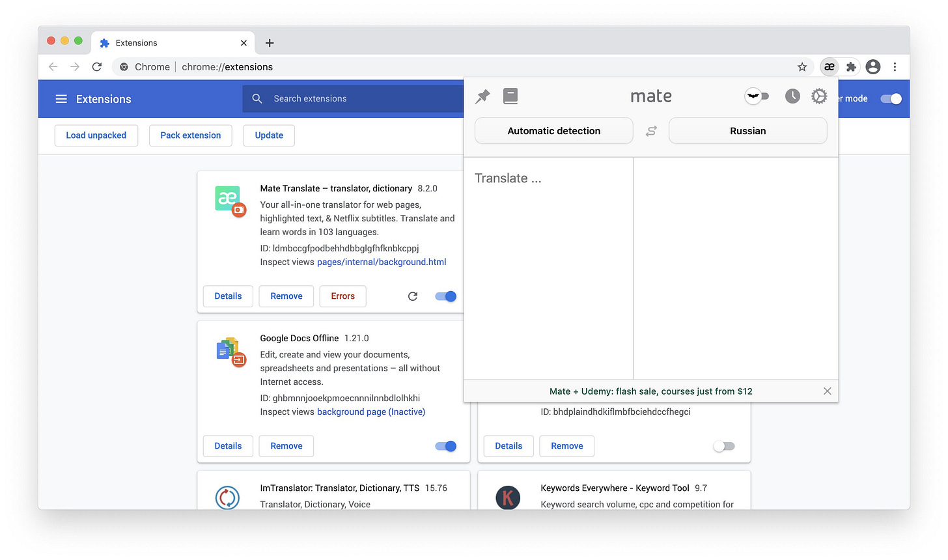Open pages/internal/background.html inspect link
Image resolution: width=948 pixels, height=560 pixels.
pos(382,262)
